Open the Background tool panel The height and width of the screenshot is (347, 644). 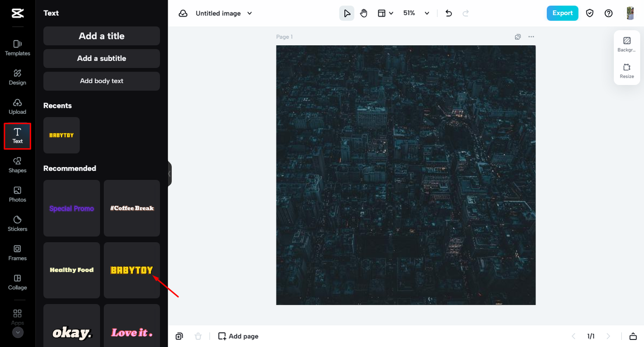[626, 44]
